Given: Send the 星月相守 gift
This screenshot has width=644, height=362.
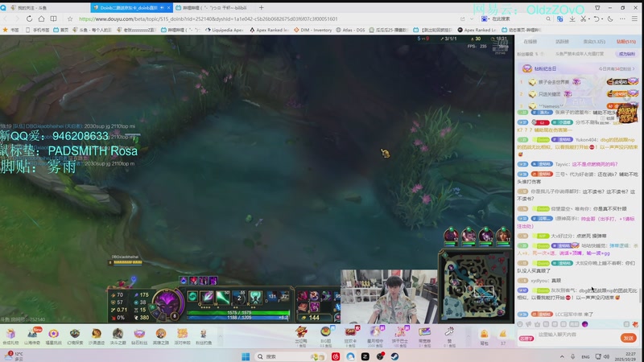Looking at the screenshot, I should click(374, 336).
